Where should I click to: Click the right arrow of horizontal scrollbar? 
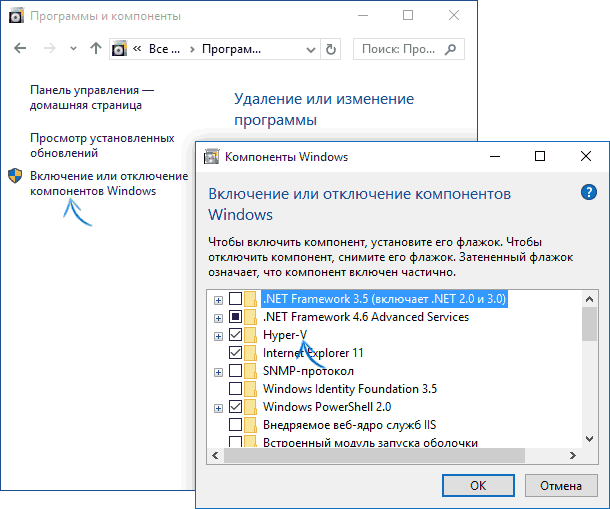click(x=573, y=455)
